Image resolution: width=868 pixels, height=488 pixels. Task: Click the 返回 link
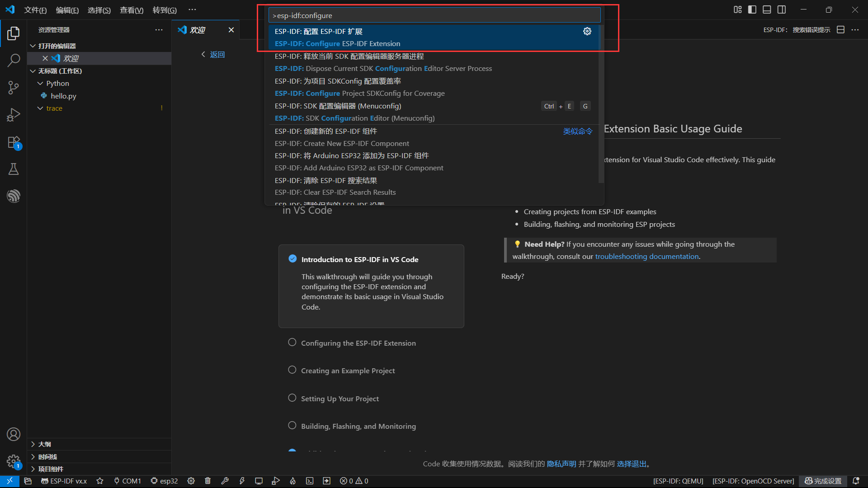[217, 55]
